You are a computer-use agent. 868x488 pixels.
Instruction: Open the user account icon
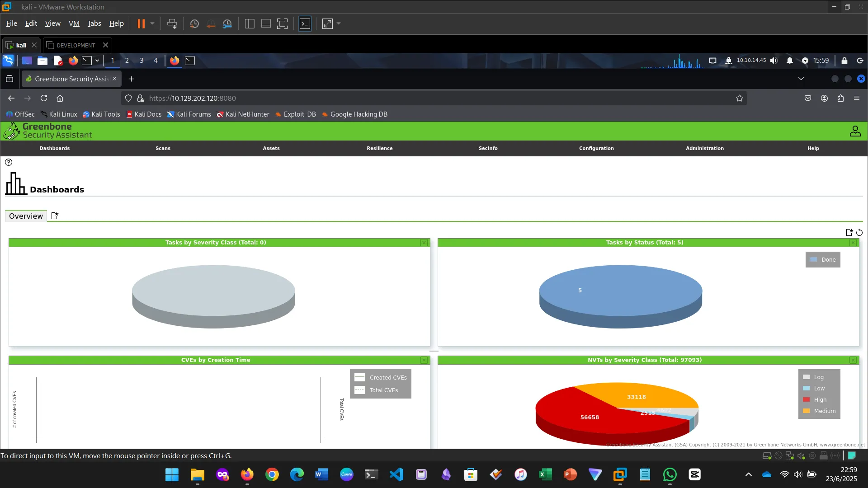(x=855, y=131)
